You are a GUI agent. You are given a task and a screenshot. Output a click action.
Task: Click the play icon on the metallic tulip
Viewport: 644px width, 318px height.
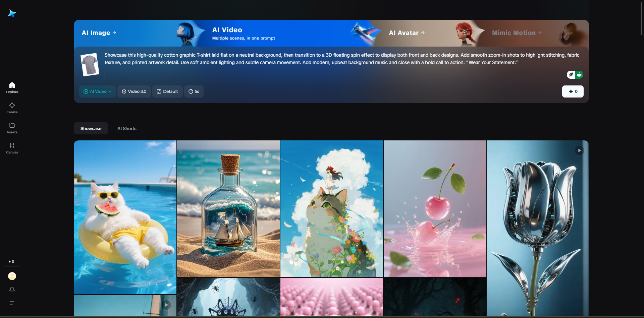[x=579, y=150]
